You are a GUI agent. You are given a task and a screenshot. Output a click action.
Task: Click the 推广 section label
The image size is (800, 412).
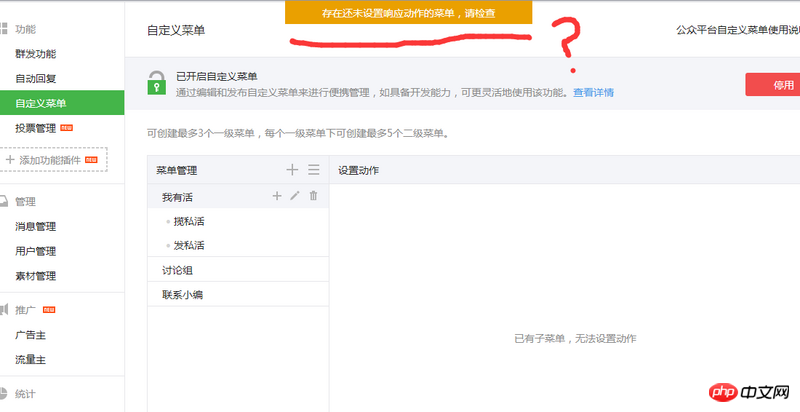click(26, 310)
